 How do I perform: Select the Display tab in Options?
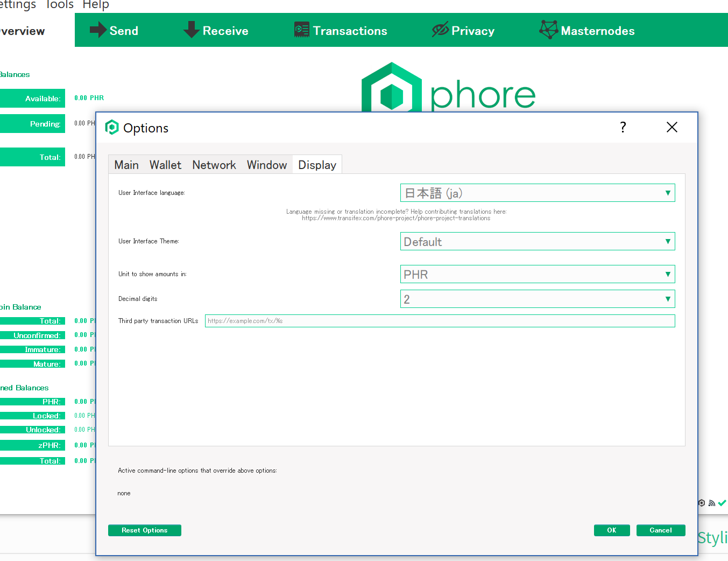317,165
